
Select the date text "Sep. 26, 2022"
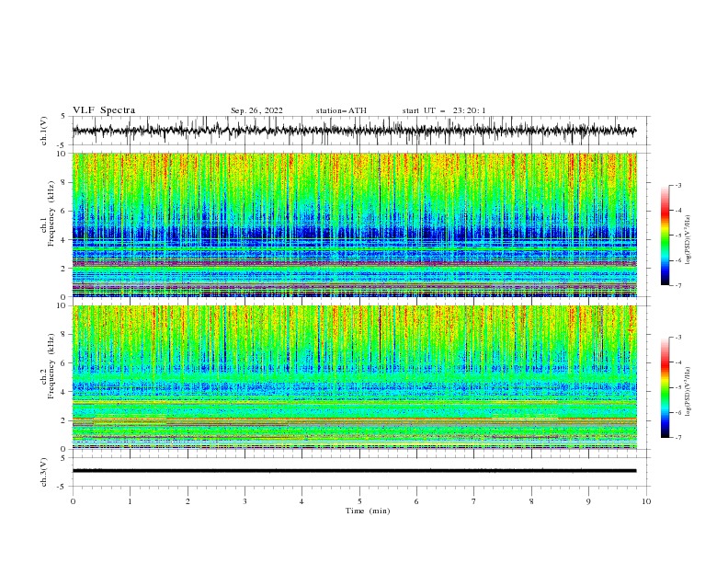point(256,110)
